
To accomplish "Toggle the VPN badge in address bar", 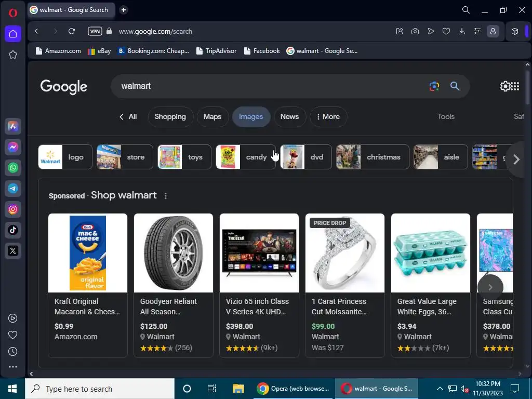I will tap(95, 31).
